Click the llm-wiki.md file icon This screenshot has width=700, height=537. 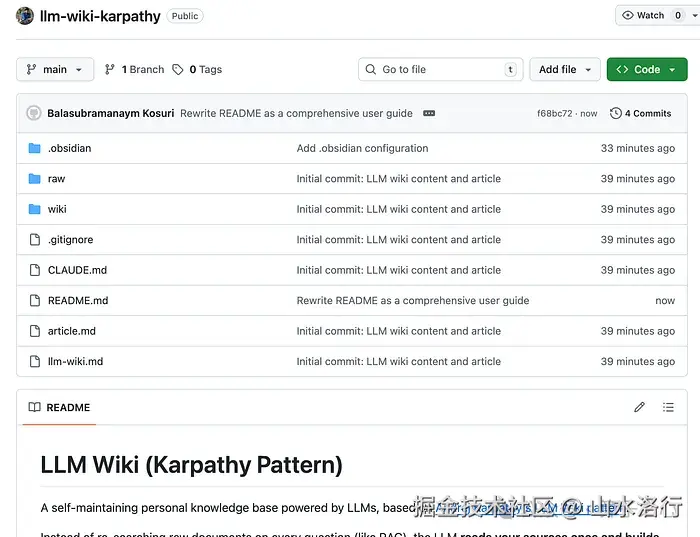click(35, 361)
